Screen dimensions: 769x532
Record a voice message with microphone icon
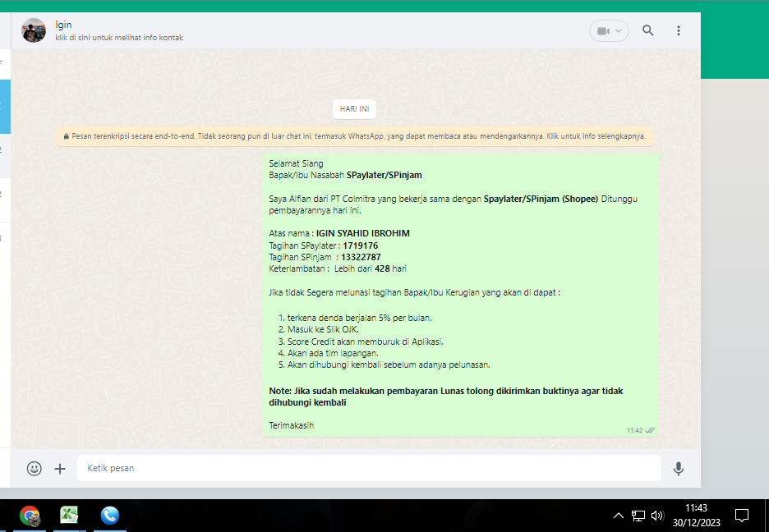[x=679, y=468]
